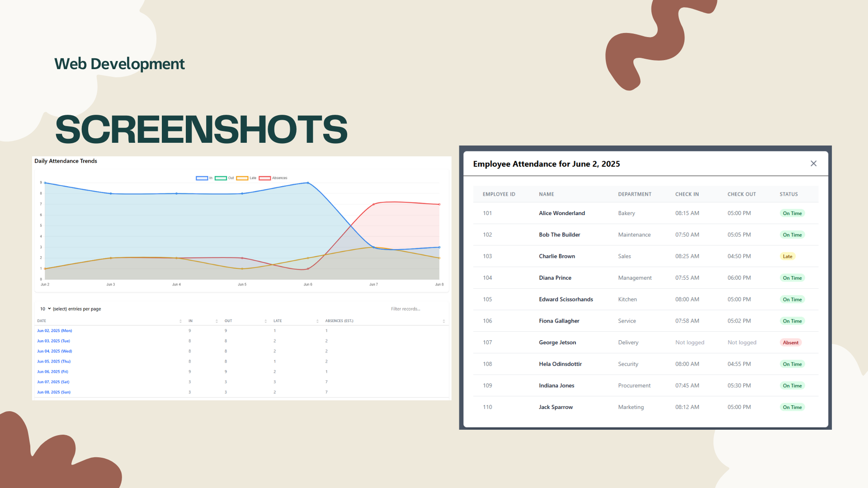The width and height of the screenshot is (868, 488).
Task: Expand the 10 entries selector chevron
Action: [49, 309]
